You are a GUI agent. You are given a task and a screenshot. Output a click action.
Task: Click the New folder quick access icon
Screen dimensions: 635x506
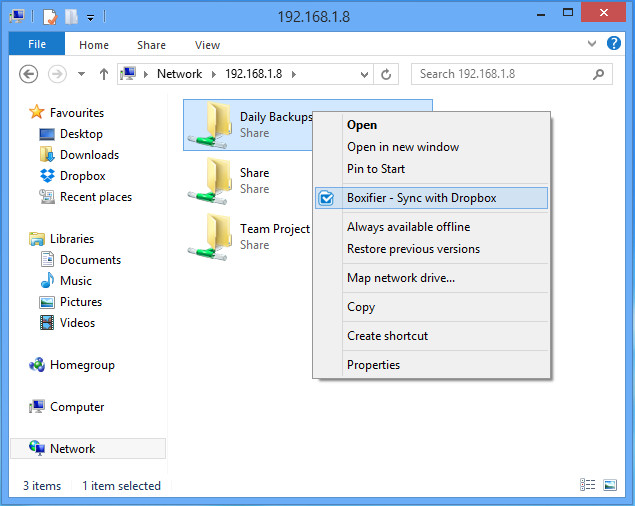(x=71, y=17)
